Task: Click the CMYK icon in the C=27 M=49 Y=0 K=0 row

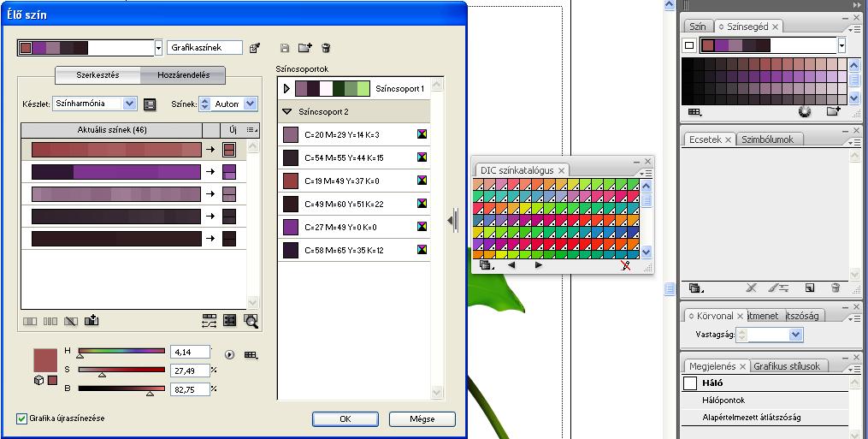Action: [422, 227]
